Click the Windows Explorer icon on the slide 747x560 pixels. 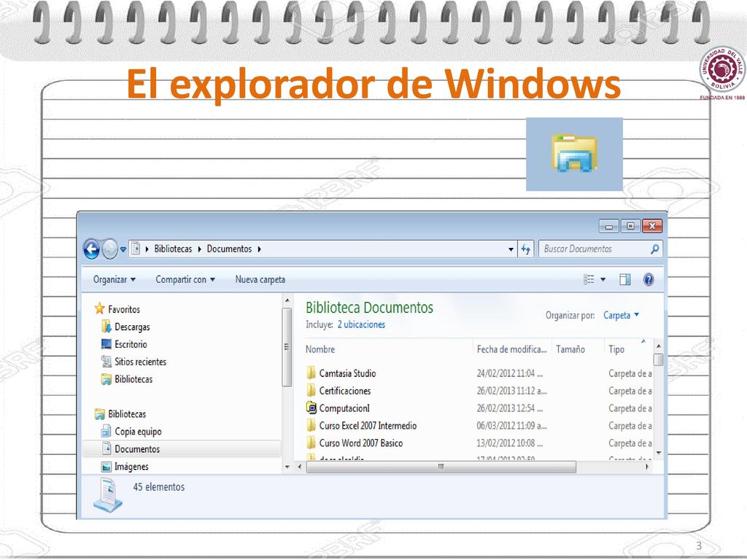tap(574, 154)
